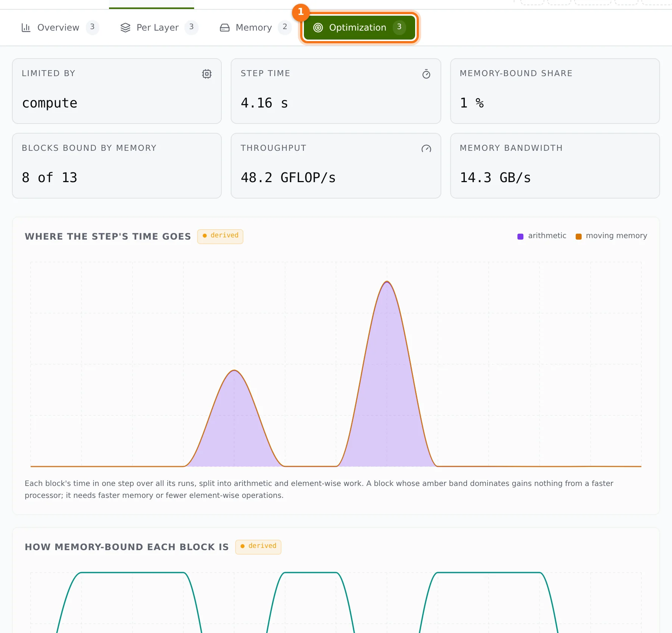The image size is (672, 633).
Task: Click the Per Layer tab count badge 3
Action: [192, 27]
